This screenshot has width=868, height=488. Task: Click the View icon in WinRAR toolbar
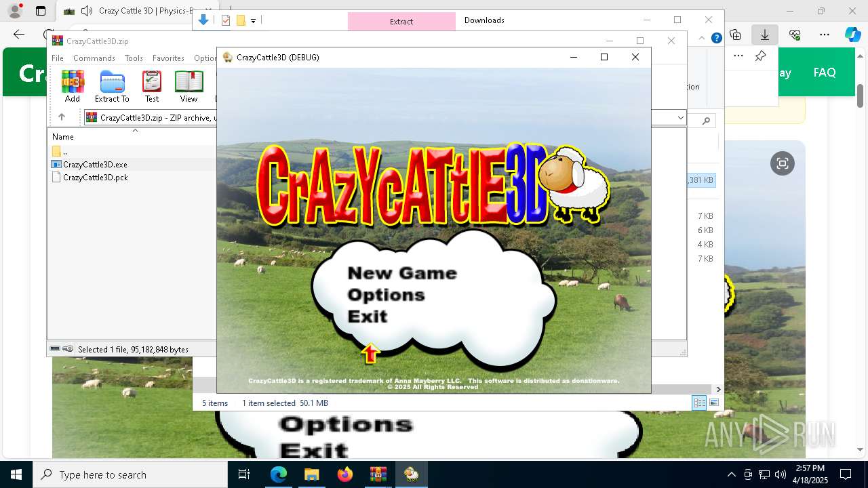tap(189, 86)
